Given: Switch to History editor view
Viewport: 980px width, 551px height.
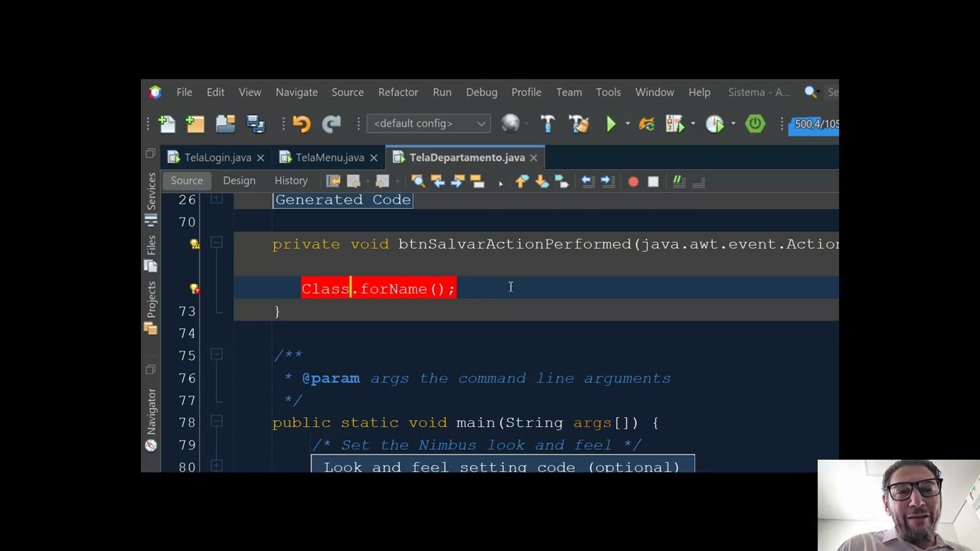Looking at the screenshot, I should (291, 181).
